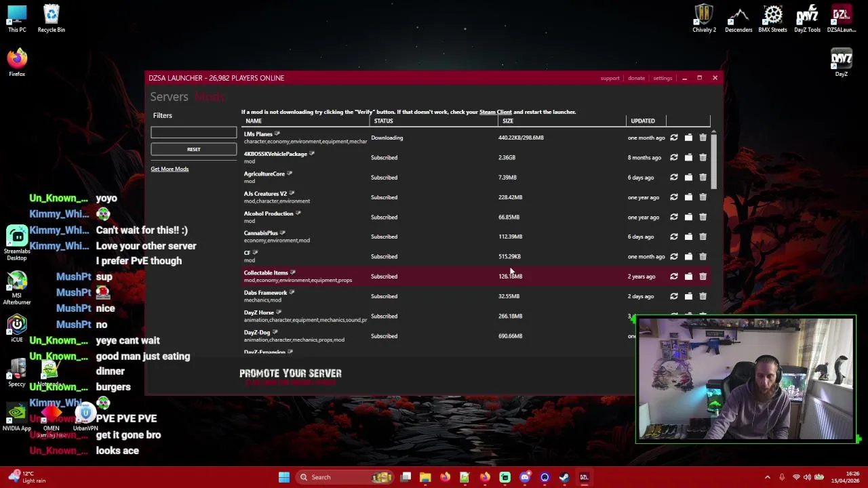Focus the mod filter text field
The width and height of the screenshot is (868, 488).
click(194, 132)
